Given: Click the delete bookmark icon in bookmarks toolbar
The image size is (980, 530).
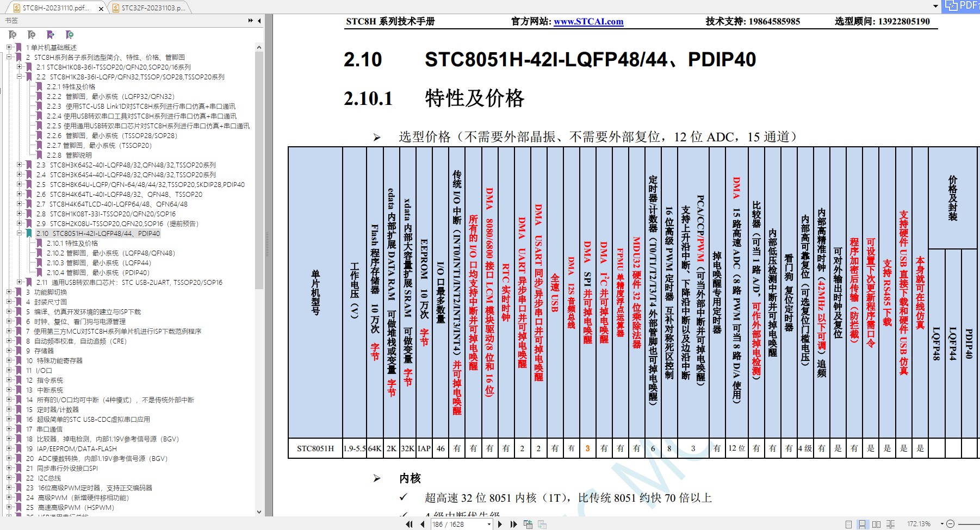Looking at the screenshot, I should click(x=13, y=35).
